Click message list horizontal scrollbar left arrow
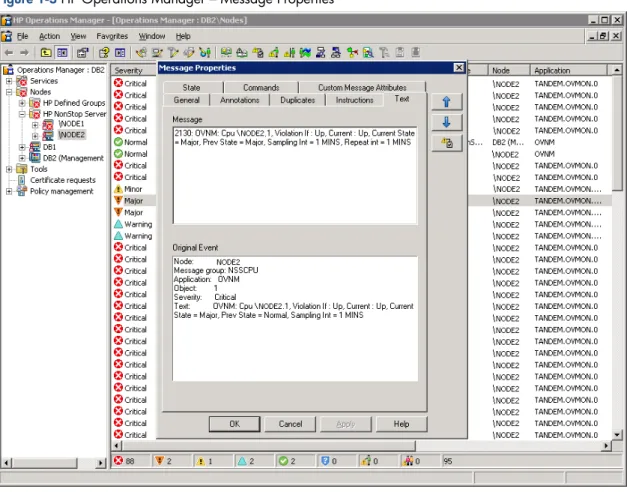 click(x=116, y=445)
